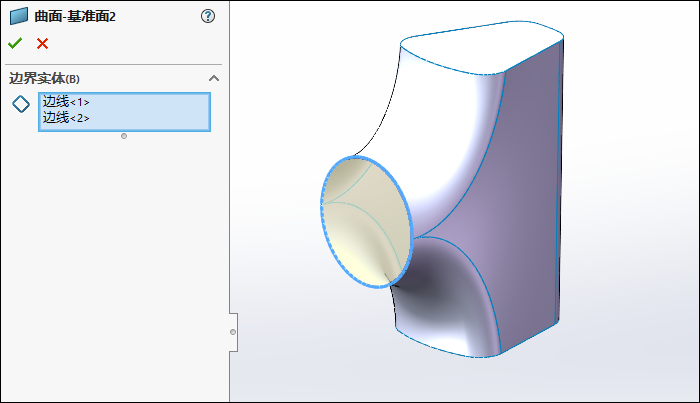Screen dimensions: 700x403
Task: Click the diamond boundary entity selection icon
Action: tap(20, 104)
